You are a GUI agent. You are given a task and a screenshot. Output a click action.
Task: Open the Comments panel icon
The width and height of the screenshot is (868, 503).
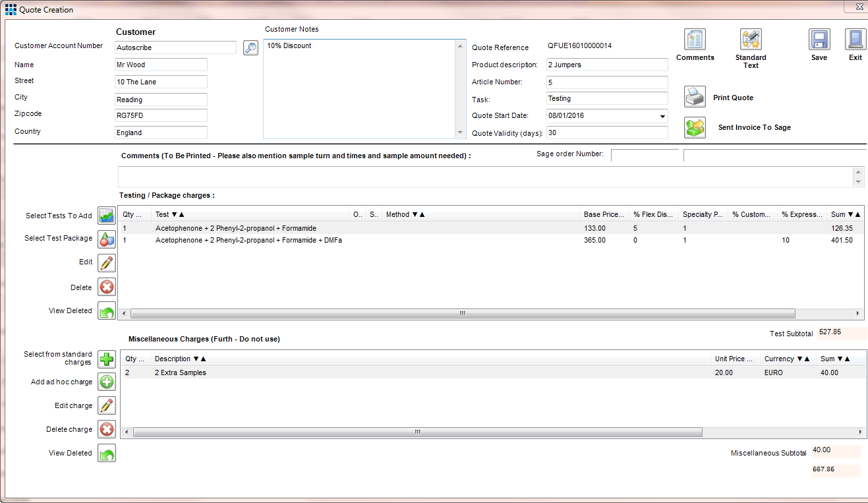(695, 39)
